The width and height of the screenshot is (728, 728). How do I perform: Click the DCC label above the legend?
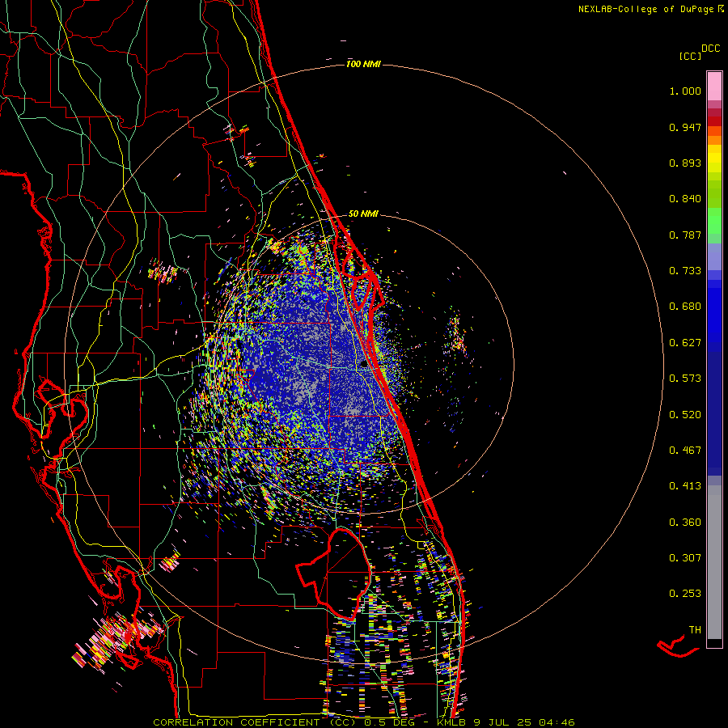[x=711, y=49]
